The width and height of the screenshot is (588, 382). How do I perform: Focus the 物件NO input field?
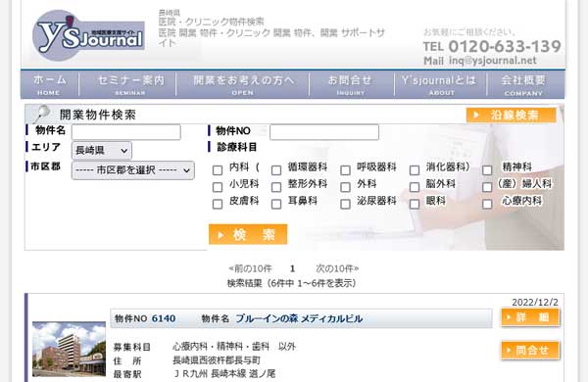point(324,132)
